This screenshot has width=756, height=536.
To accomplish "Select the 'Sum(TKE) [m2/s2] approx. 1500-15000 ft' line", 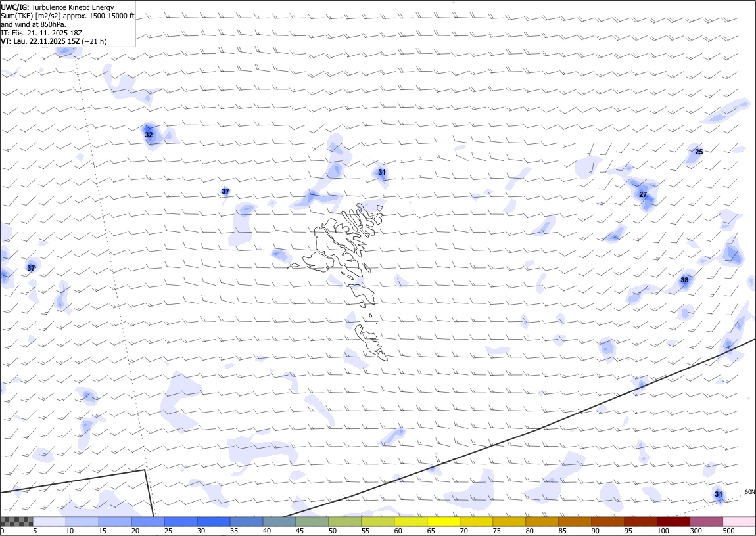I will pyautogui.click(x=68, y=16).
